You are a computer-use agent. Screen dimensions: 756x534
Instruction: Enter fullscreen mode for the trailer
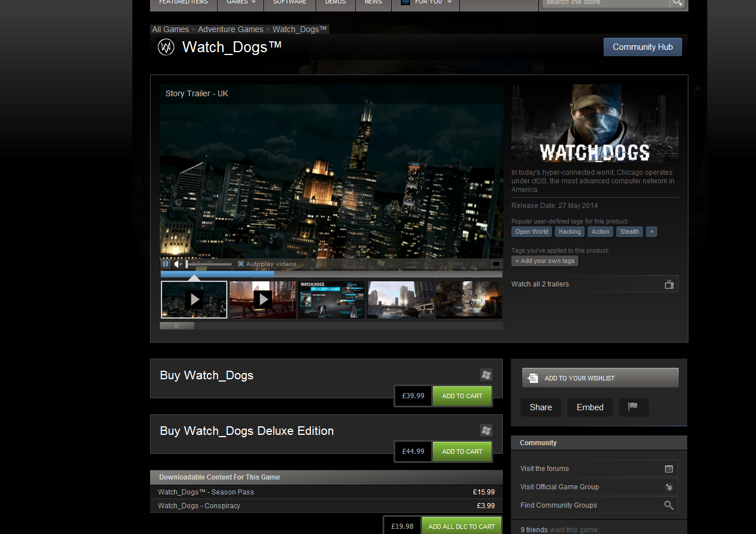[x=497, y=264]
